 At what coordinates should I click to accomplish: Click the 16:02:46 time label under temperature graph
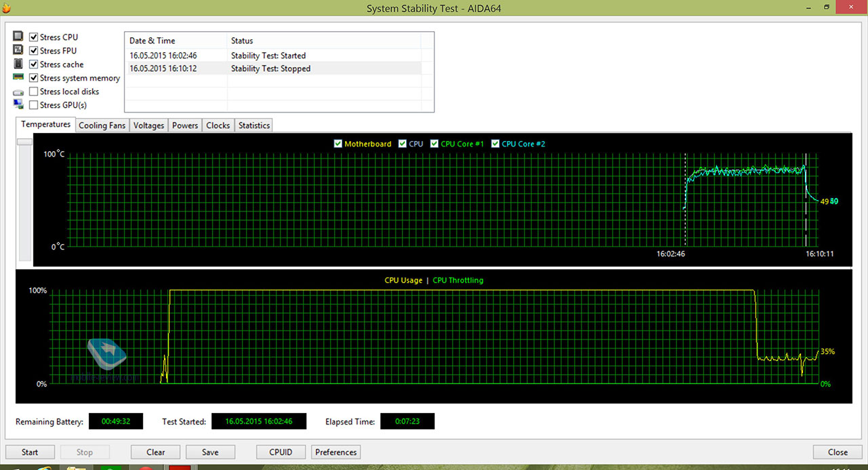tap(671, 254)
